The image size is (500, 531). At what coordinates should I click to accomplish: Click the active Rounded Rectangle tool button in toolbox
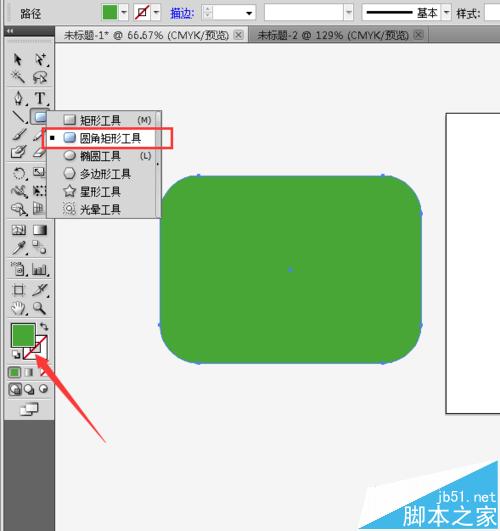coord(39,116)
